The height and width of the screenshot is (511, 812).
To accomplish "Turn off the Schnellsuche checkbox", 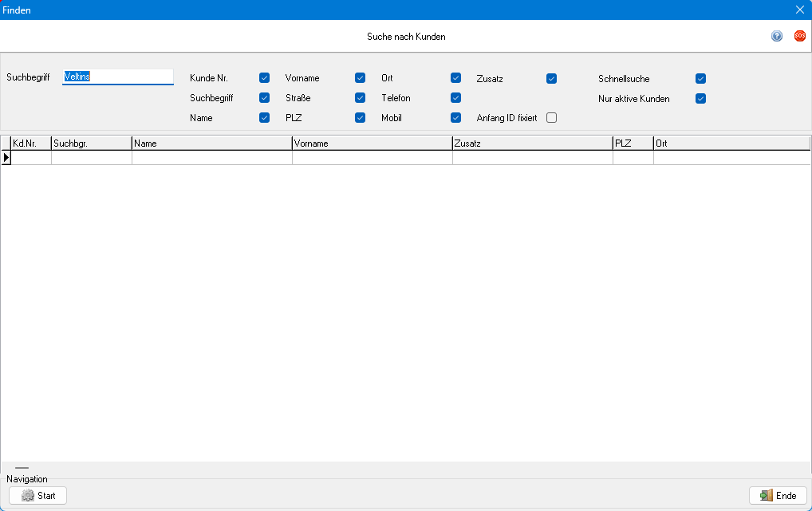I will (x=700, y=79).
